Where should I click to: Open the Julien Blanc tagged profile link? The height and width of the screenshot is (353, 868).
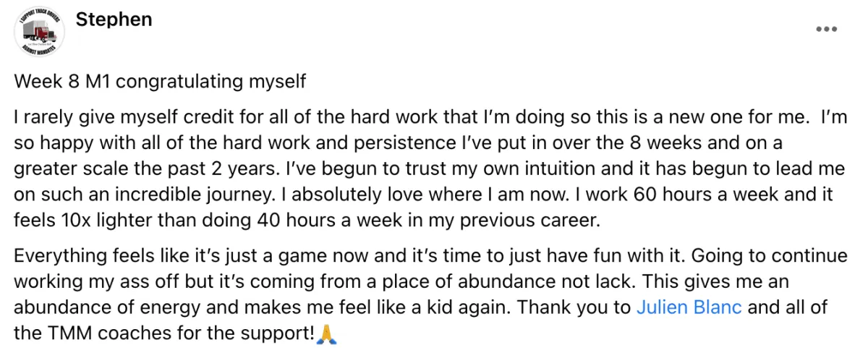pos(689,307)
